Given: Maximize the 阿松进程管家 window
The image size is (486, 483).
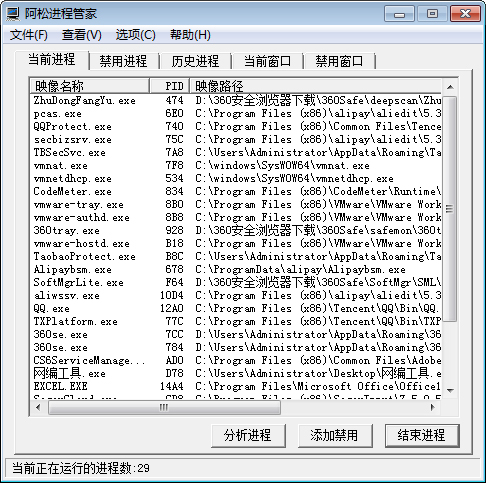Looking at the screenshot, I should point(432,14).
